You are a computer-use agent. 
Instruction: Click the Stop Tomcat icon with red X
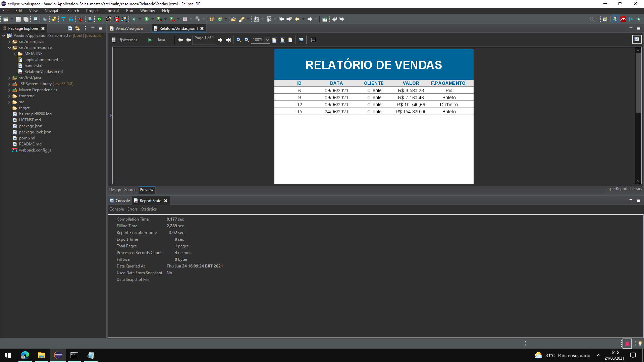coord(116,19)
